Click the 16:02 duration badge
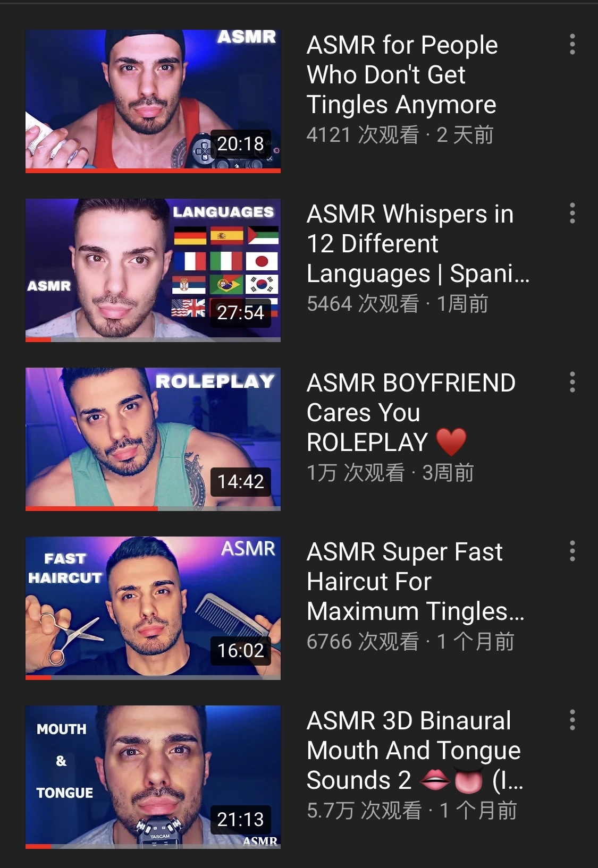The height and width of the screenshot is (868, 598). [240, 651]
